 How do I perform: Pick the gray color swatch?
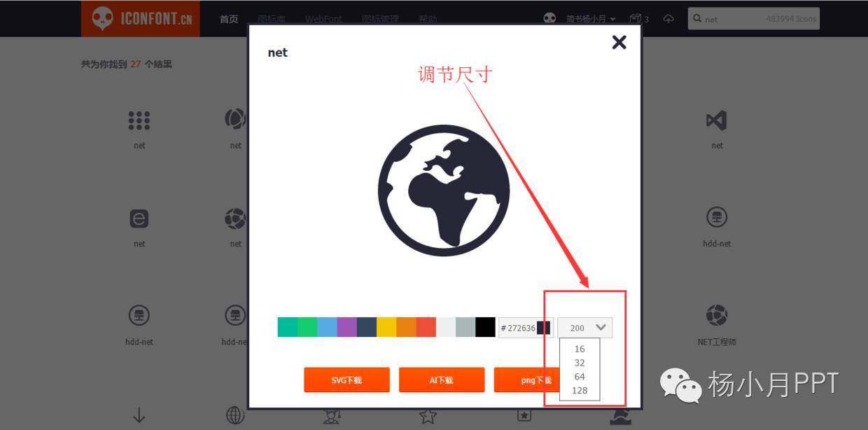coord(465,327)
